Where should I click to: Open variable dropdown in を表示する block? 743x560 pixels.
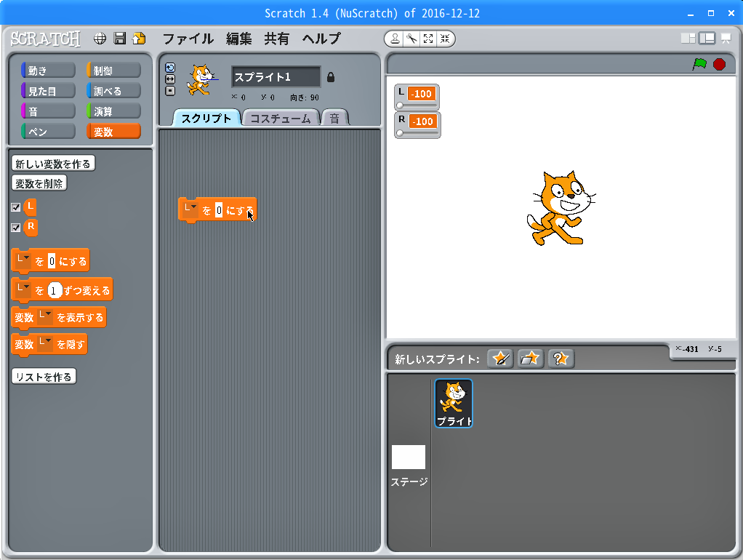pyautogui.click(x=45, y=317)
